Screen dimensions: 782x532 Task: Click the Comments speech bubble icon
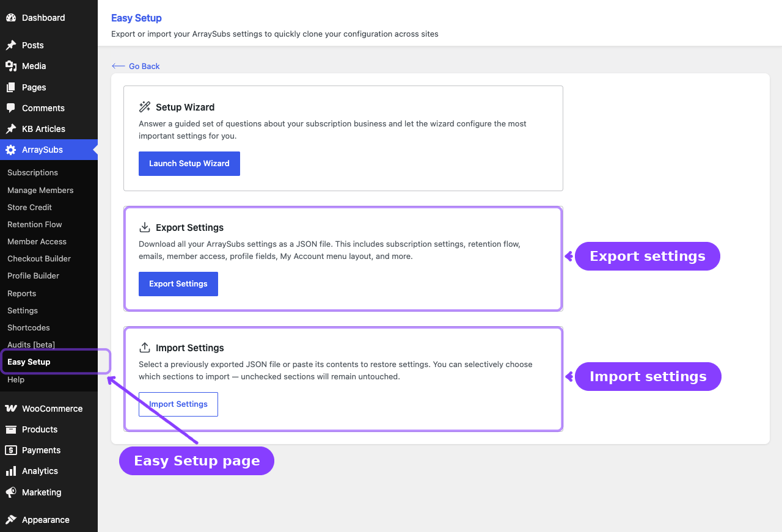point(11,108)
